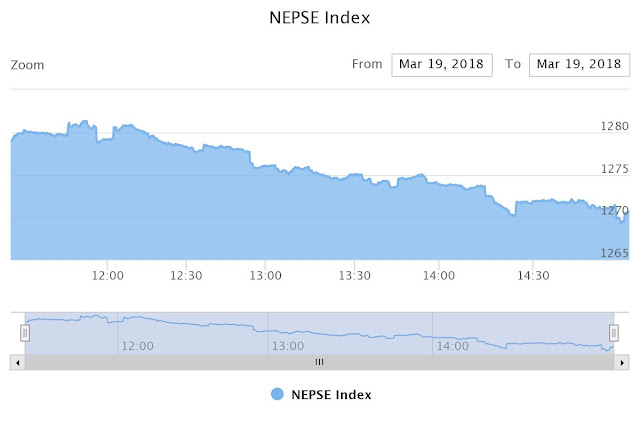Grab the left range handle in navigator

pos(25,333)
